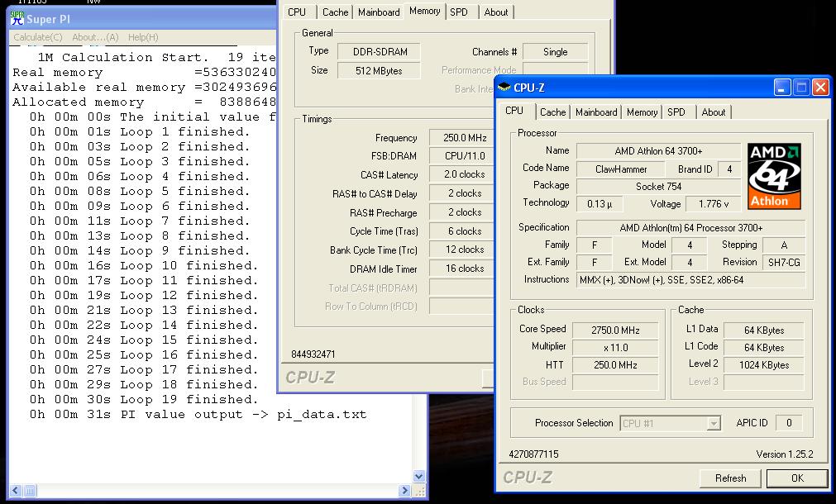
Task: Click the Specification field Athlon(tm) 64 Processor
Action: pos(691,227)
